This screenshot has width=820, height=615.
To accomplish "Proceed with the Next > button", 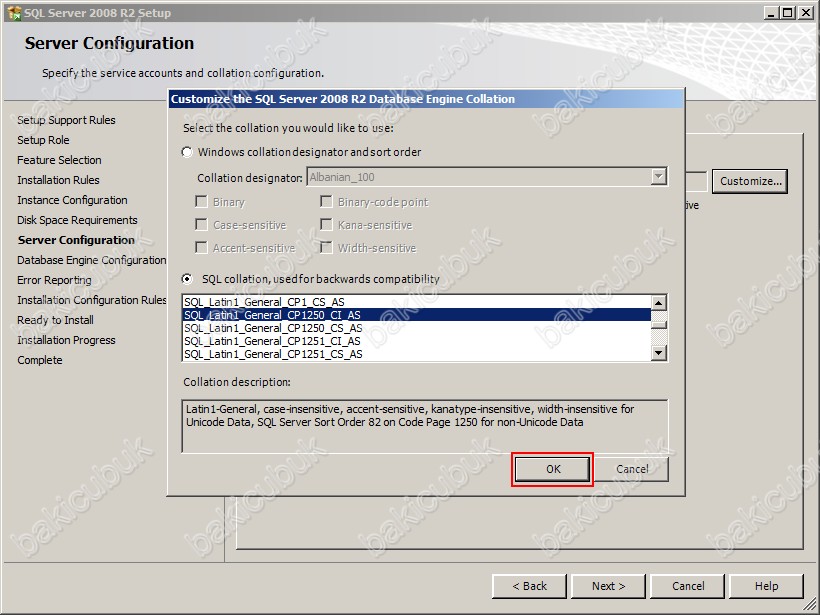I will coord(608,586).
